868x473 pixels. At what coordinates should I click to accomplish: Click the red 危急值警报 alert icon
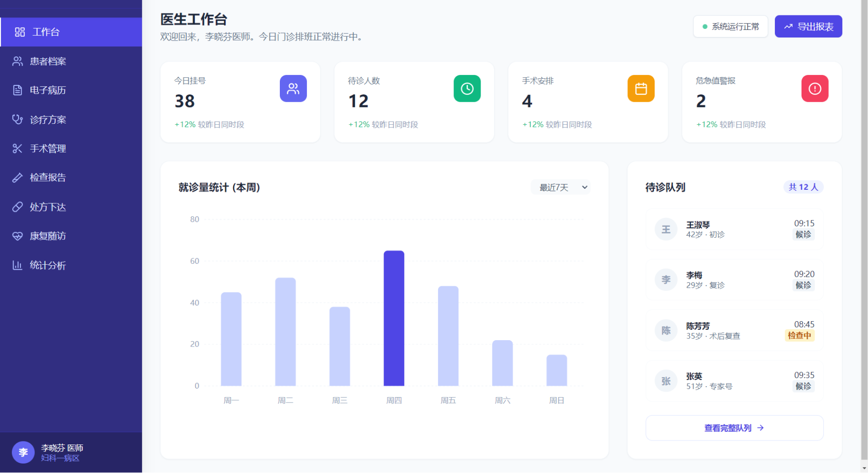pos(815,89)
